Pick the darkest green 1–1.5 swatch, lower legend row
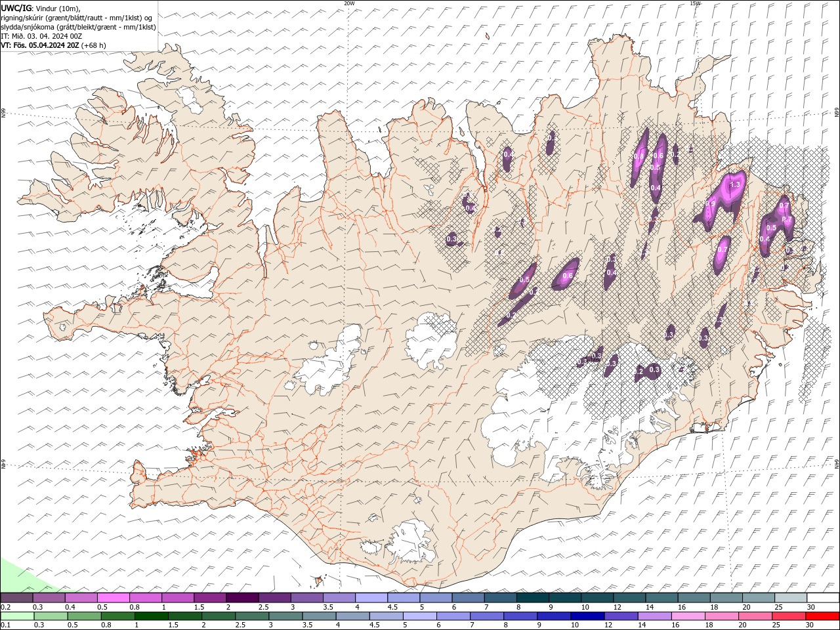 coord(151,616)
